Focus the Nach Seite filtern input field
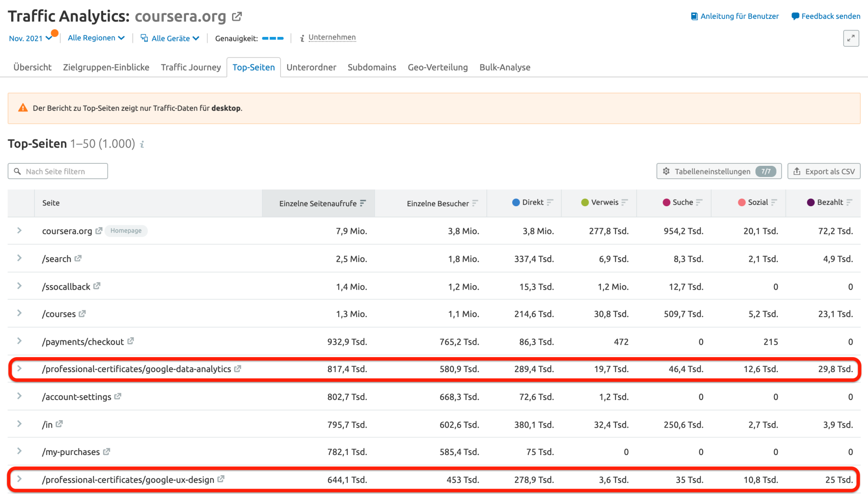 pyautogui.click(x=58, y=171)
